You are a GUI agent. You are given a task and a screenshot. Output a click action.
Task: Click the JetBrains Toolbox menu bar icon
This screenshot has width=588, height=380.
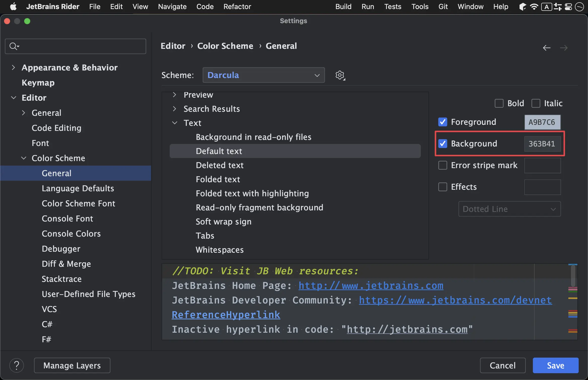(x=523, y=7)
